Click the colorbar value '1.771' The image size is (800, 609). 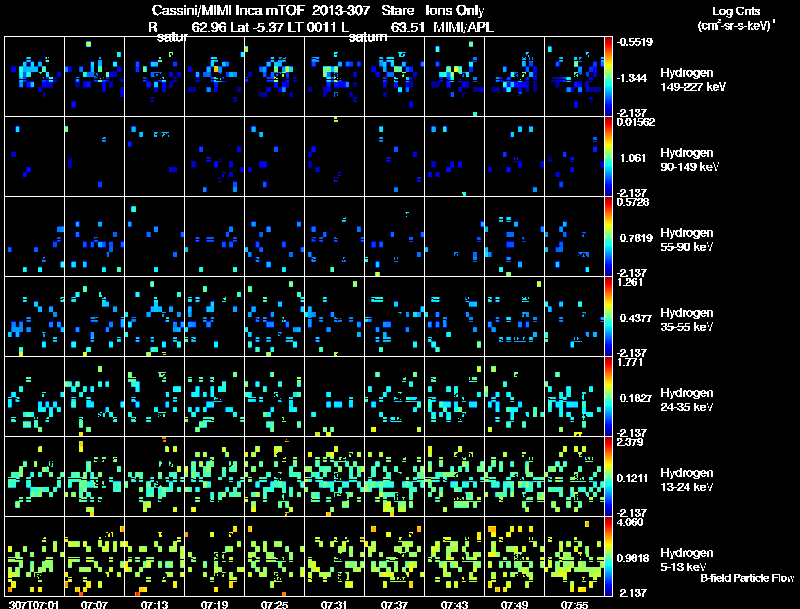pyautogui.click(x=630, y=362)
